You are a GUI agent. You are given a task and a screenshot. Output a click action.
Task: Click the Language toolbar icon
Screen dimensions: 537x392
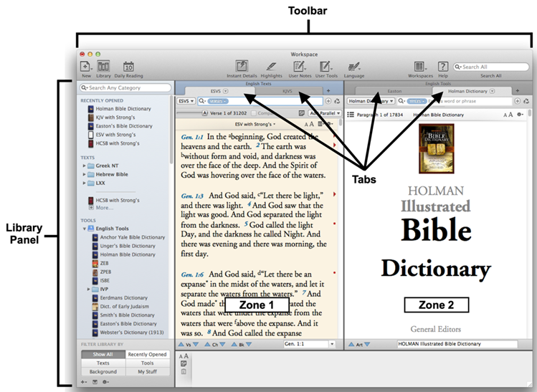[x=354, y=66]
